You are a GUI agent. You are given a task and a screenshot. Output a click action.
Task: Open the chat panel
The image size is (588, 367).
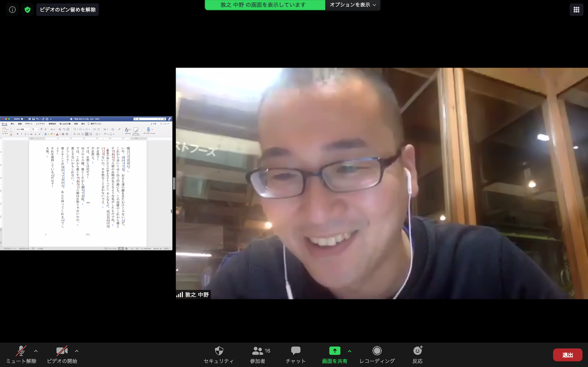296,355
